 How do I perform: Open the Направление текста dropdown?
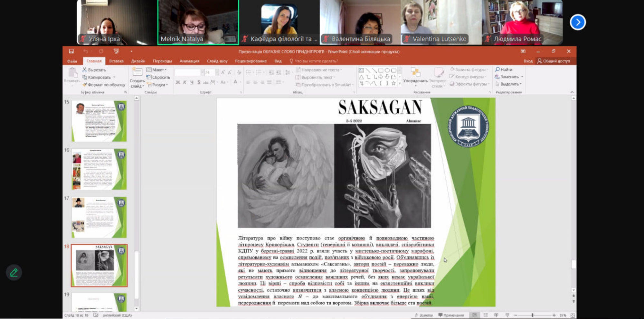coord(319,70)
